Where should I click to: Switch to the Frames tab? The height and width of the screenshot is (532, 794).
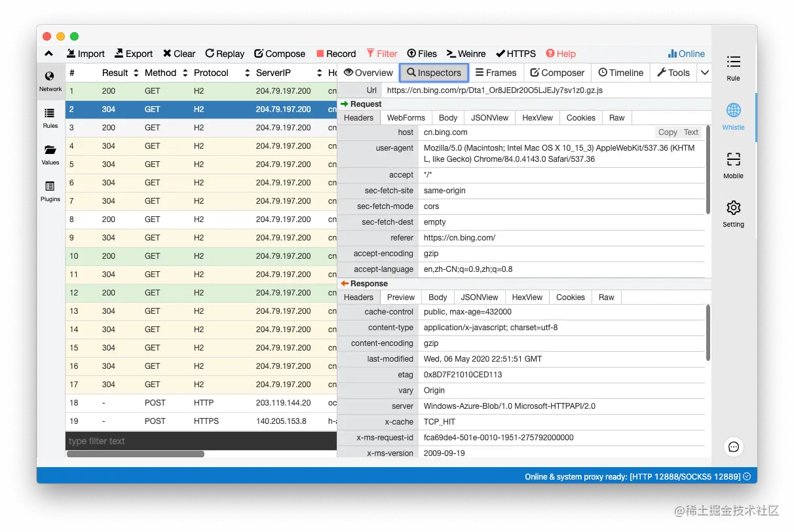pos(496,73)
